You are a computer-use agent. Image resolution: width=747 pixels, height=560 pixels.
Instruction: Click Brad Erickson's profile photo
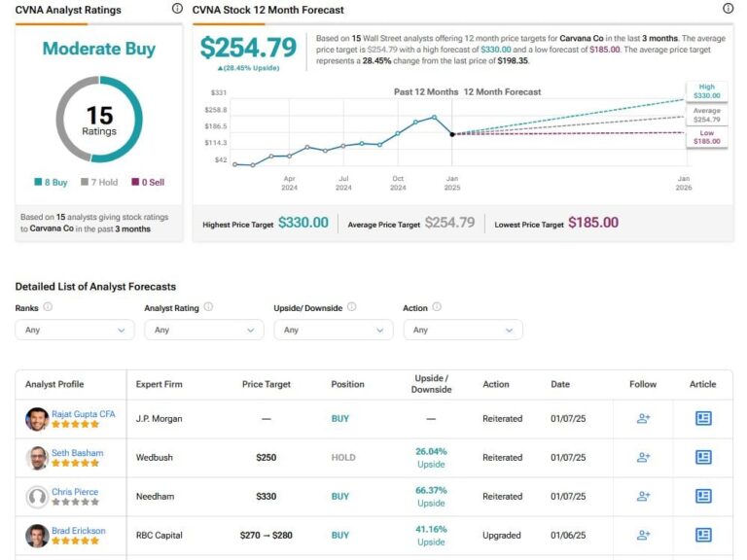(37, 536)
